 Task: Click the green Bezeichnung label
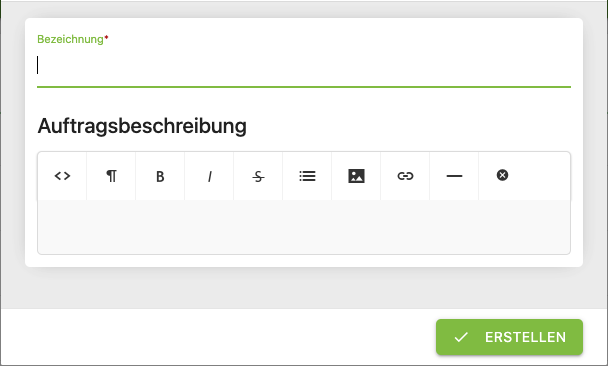tap(70, 39)
